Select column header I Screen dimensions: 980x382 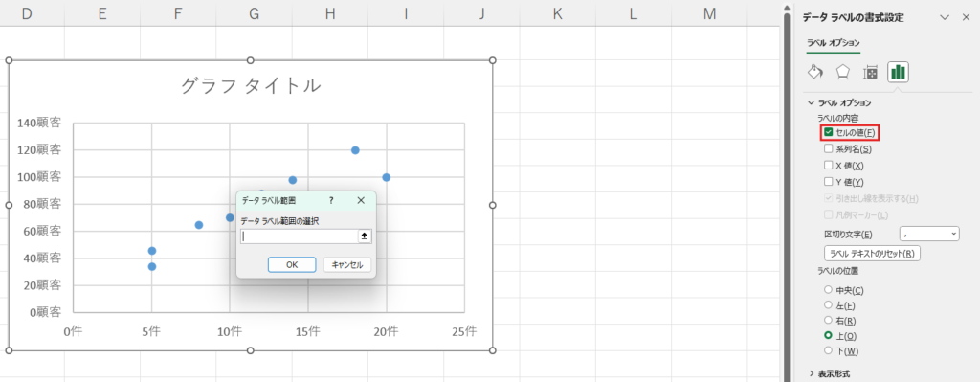tap(406, 13)
